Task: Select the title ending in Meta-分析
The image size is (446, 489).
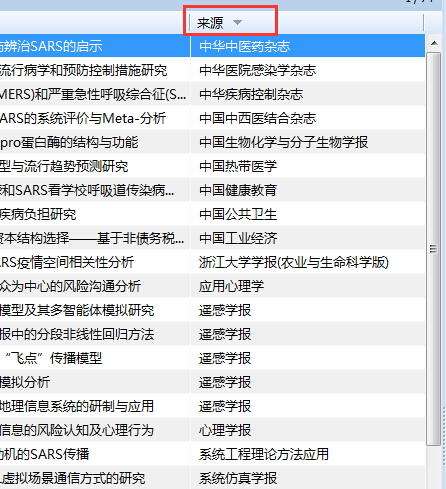Action: coord(83,118)
